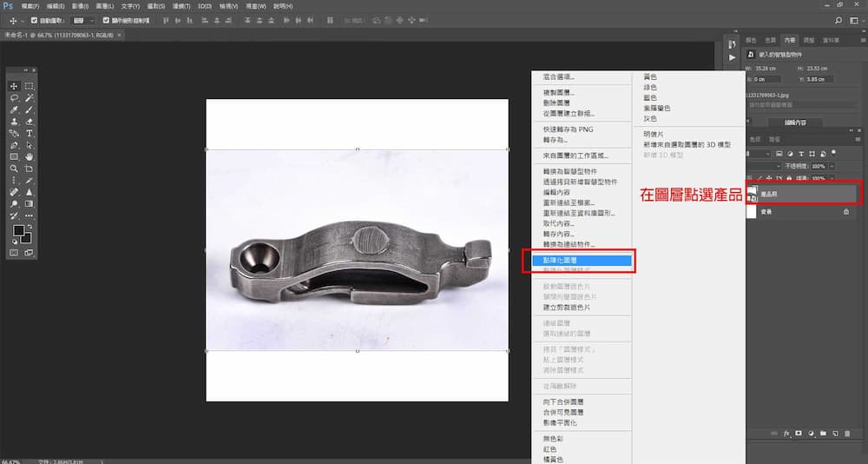Screen dimensions: 868x464
Task: Choose 刪除圖層 in the context menu
Action: (x=556, y=103)
